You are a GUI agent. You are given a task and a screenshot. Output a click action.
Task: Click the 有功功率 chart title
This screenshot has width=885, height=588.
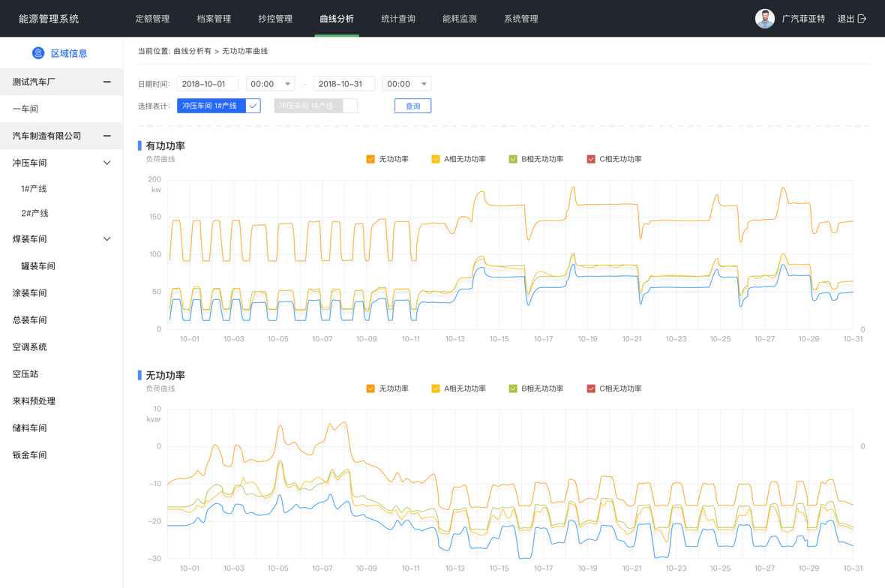(x=165, y=146)
